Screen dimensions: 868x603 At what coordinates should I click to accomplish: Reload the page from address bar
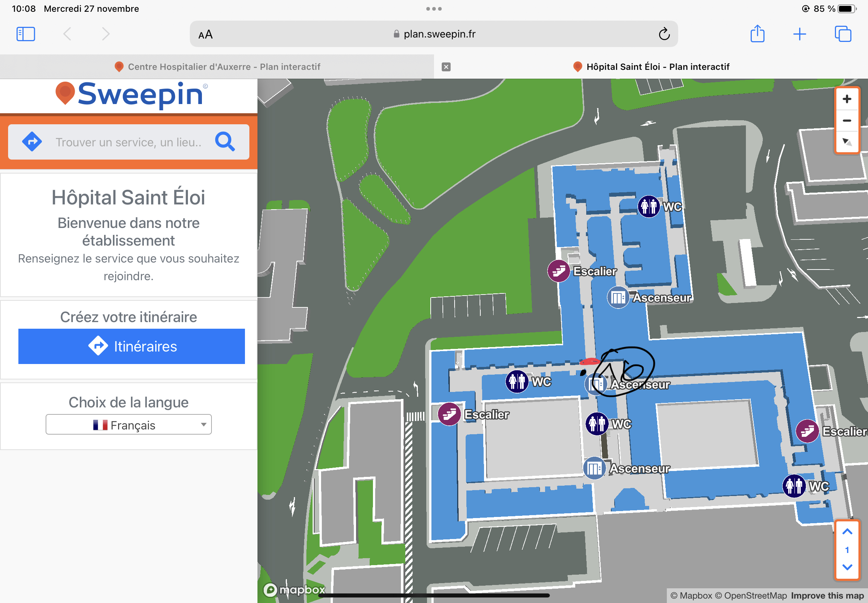[x=664, y=34]
